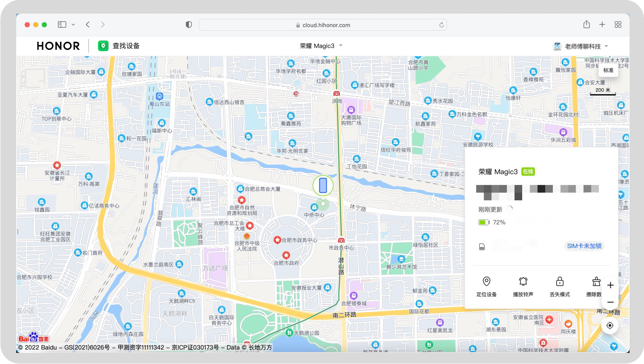This screenshot has height=364, width=644.
Task: Click the 72% battery level text
Action: click(x=499, y=222)
